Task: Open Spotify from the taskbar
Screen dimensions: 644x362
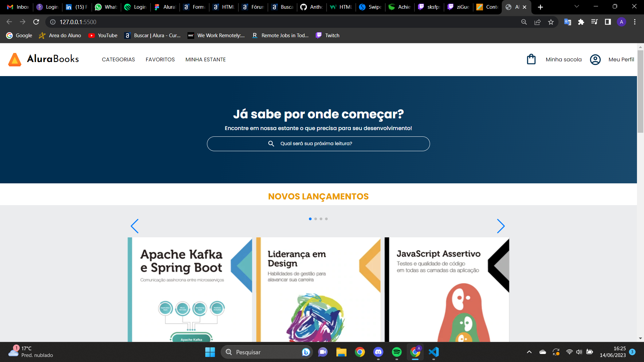Action: (x=397, y=352)
